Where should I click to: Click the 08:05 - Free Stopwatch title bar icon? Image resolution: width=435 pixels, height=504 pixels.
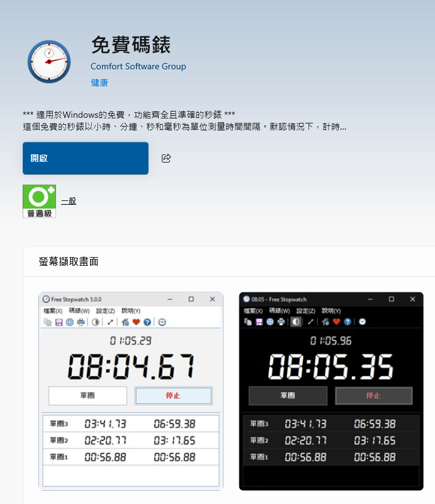(x=246, y=299)
